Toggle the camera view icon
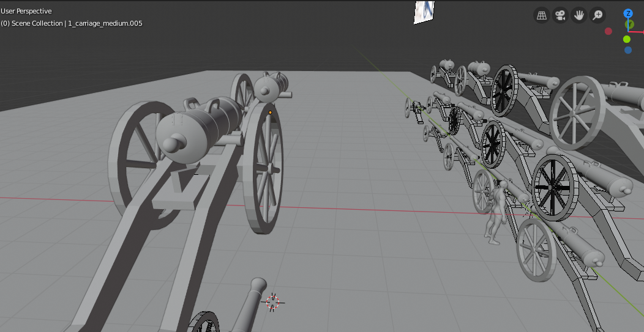The width and height of the screenshot is (644, 332). pos(560,15)
